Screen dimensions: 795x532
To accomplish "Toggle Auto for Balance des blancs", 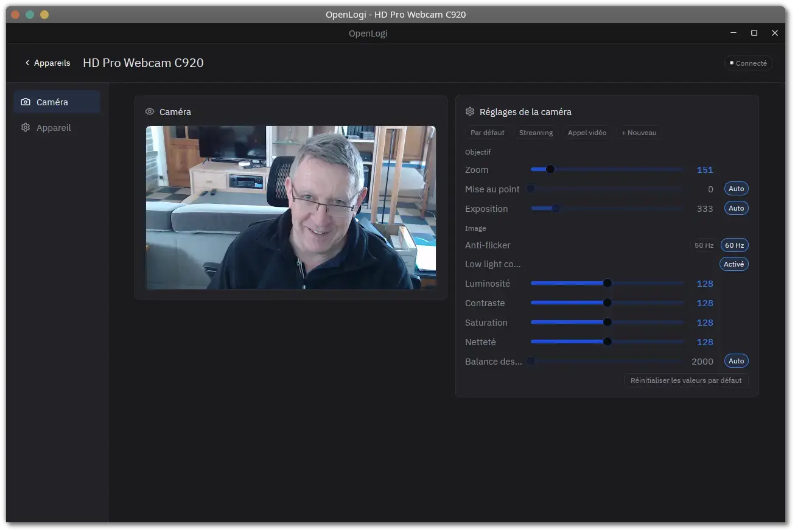I will coord(736,361).
